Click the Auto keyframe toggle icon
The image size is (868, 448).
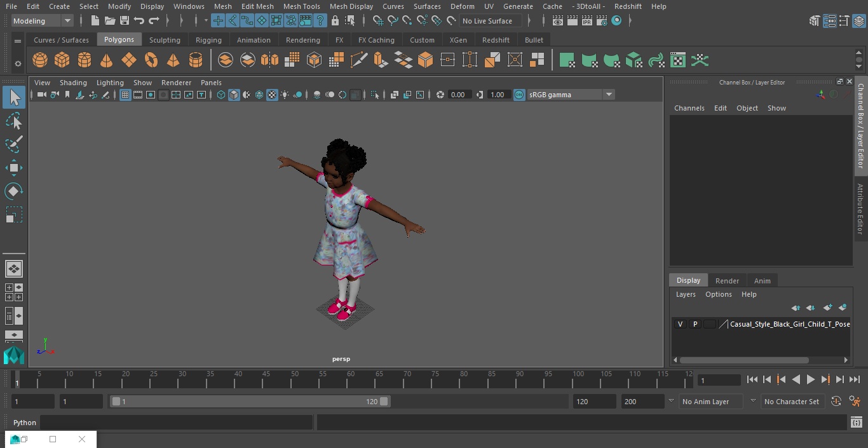[x=836, y=401]
